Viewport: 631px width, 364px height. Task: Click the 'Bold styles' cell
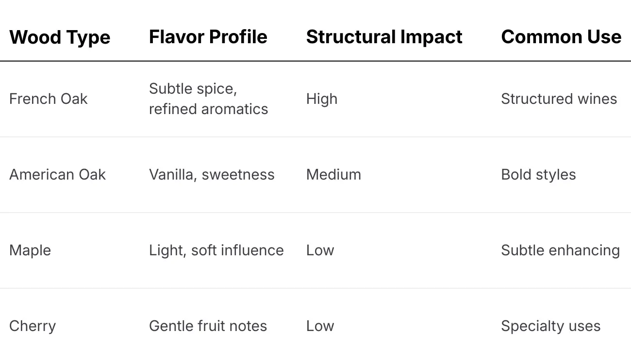tap(538, 175)
